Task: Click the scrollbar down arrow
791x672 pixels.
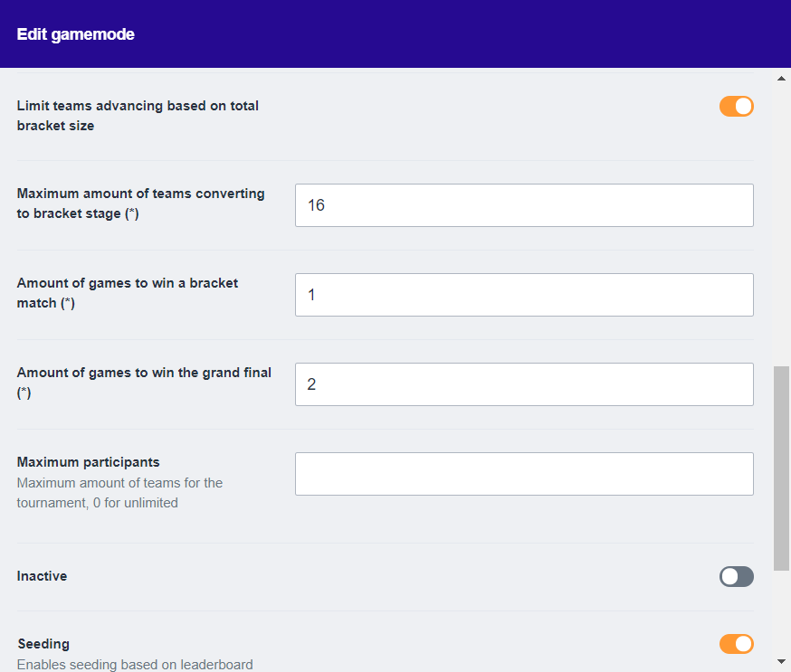Action: point(782,663)
